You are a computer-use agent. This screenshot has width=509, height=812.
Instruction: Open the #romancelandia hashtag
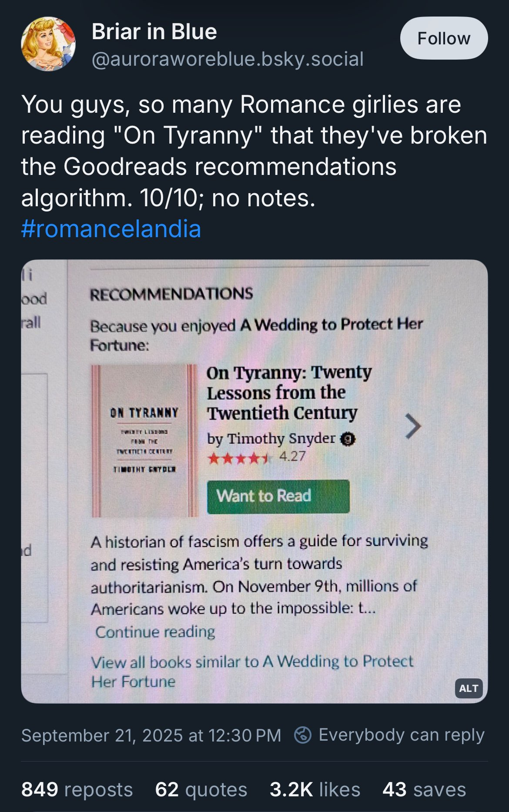click(x=111, y=228)
